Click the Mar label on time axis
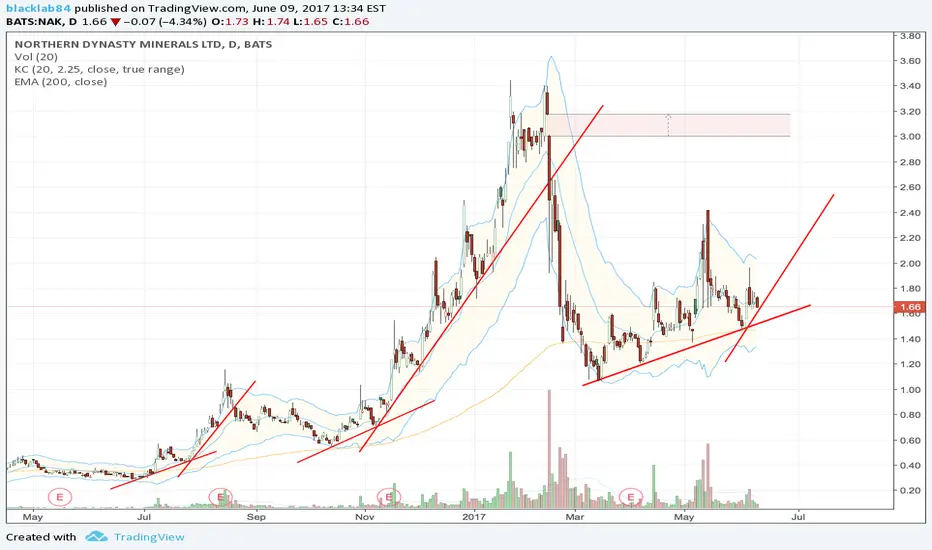Viewport: 932px width, 550px height. tap(575, 517)
